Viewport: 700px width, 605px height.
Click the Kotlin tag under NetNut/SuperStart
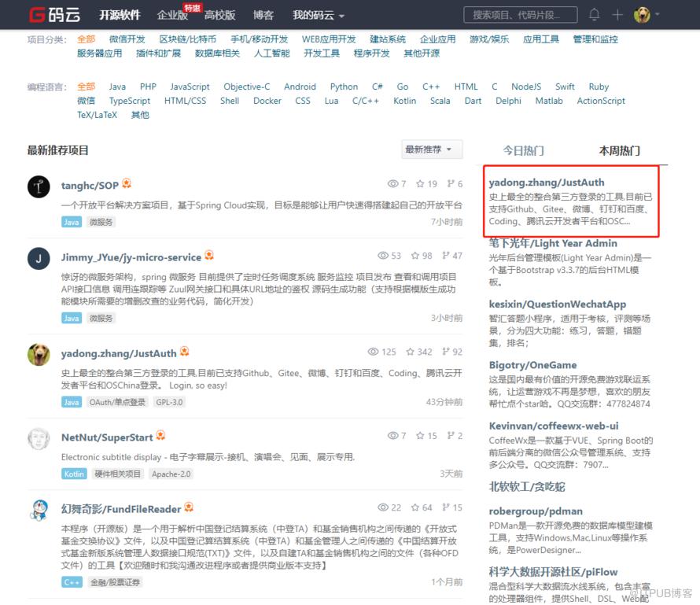[x=74, y=474]
